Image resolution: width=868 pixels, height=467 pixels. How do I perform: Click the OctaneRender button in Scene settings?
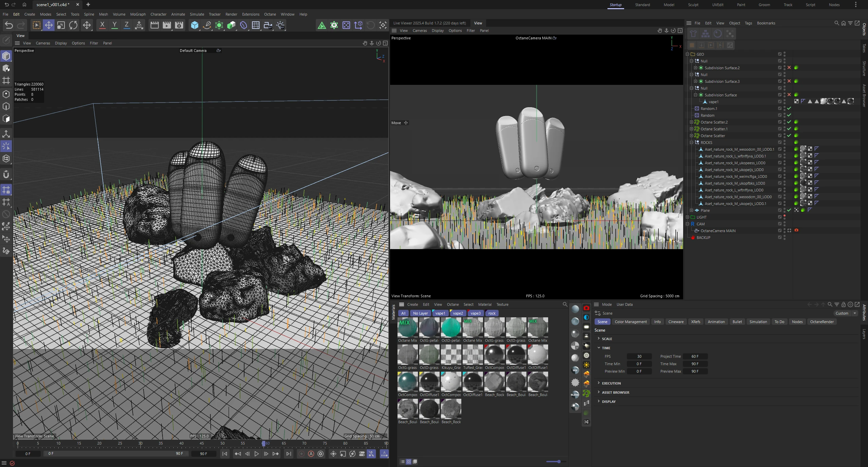click(x=822, y=322)
